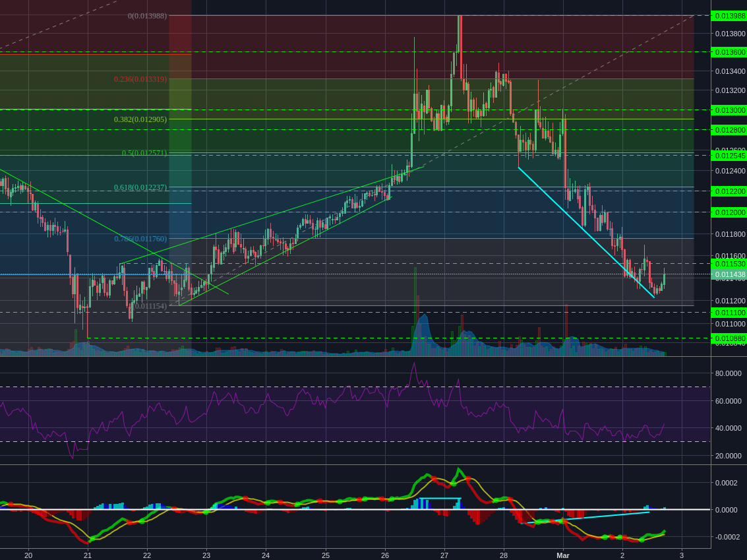
Task: Click date label 22 on time axis
Action: click(147, 555)
